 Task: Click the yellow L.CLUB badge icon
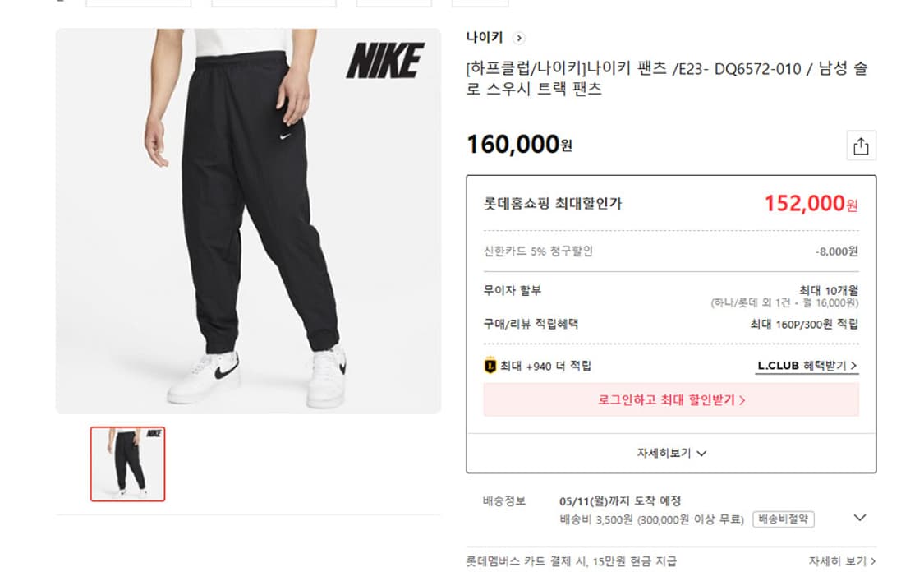(490, 366)
